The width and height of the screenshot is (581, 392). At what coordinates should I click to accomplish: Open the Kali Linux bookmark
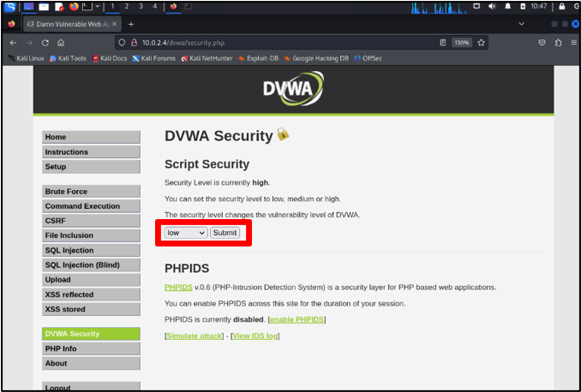(x=26, y=58)
